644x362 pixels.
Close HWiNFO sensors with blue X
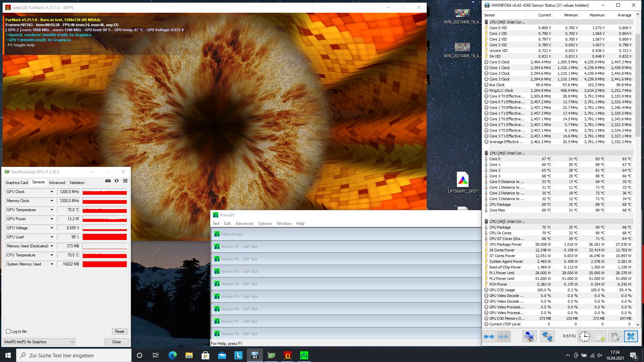631,336
